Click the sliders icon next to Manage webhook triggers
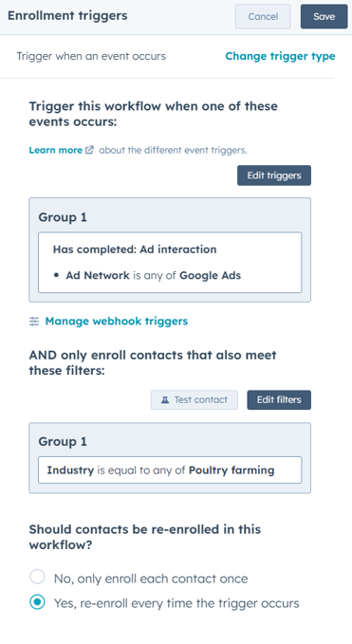 [34, 322]
